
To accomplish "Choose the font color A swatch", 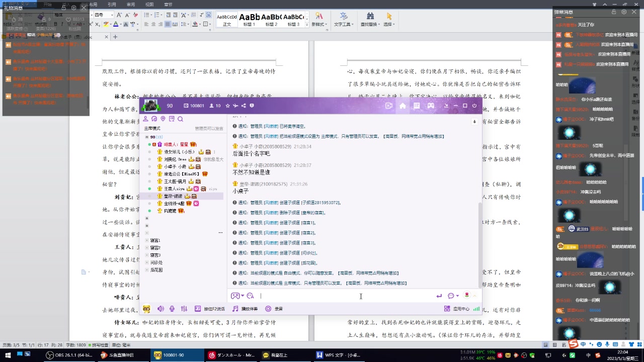I will pos(117,24).
